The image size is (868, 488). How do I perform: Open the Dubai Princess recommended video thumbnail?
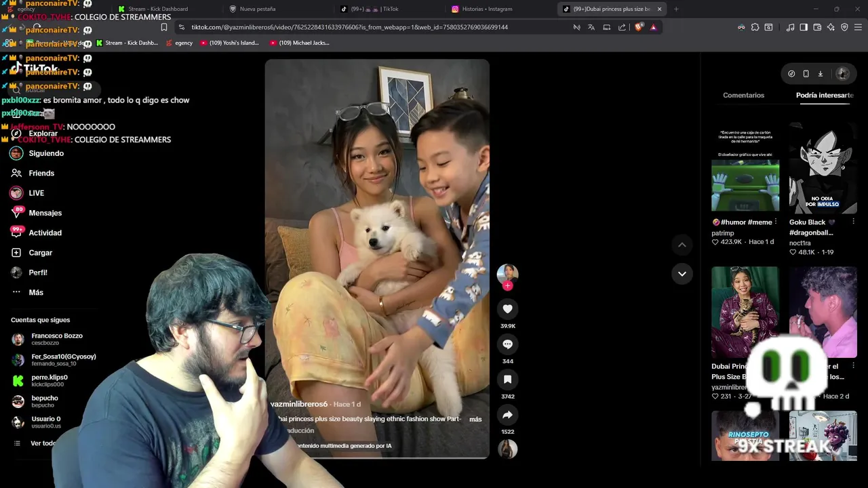click(745, 312)
